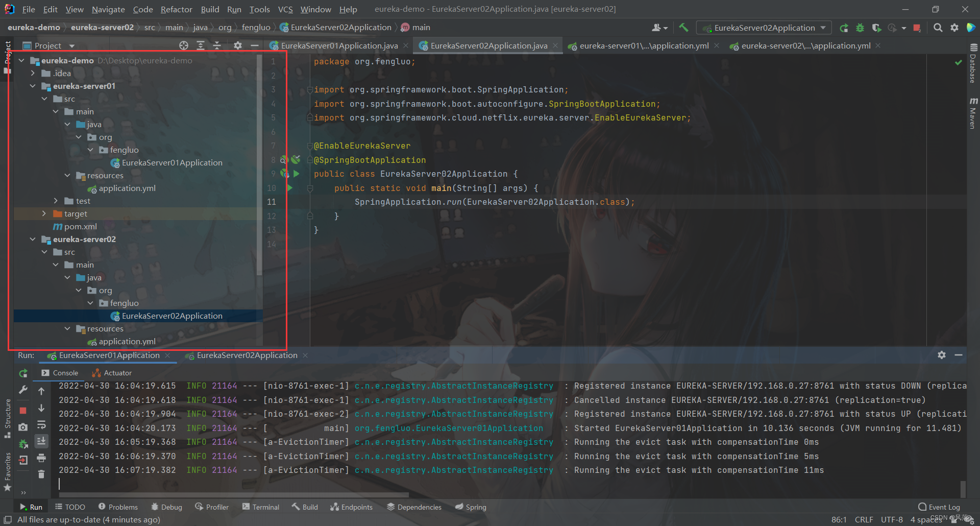
Task: Open the Profiler tool window
Action: (x=212, y=507)
